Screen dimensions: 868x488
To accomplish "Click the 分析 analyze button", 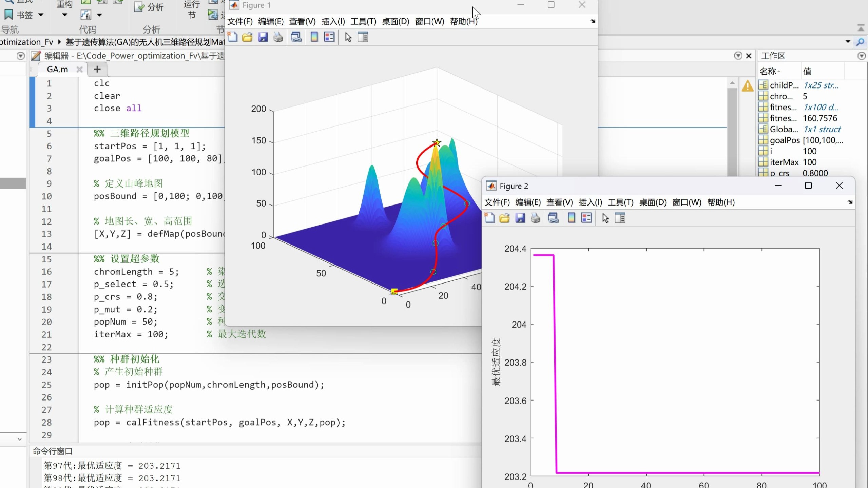I will 149,7.
